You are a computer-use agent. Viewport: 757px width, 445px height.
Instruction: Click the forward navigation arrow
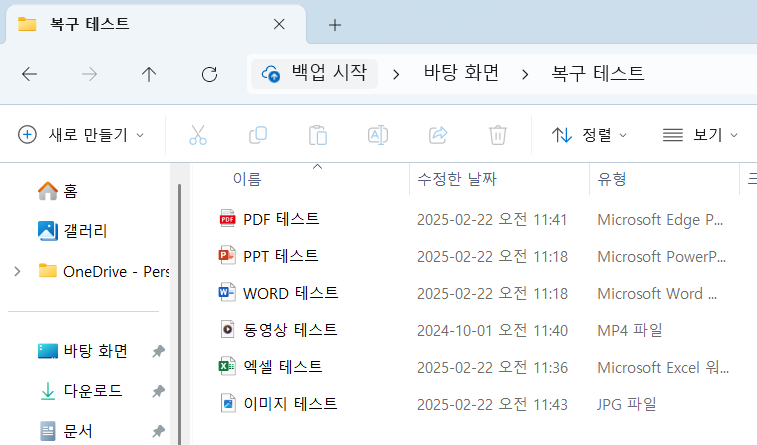(x=89, y=74)
